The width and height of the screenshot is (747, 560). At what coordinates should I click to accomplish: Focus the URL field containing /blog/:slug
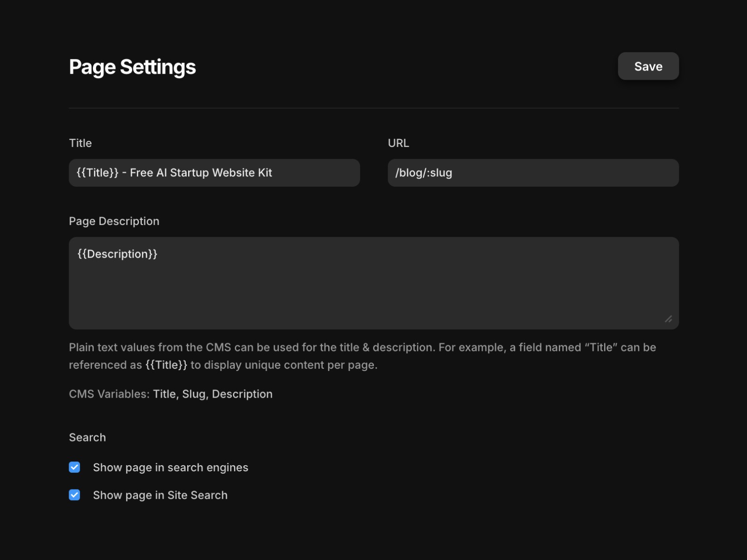click(x=532, y=173)
